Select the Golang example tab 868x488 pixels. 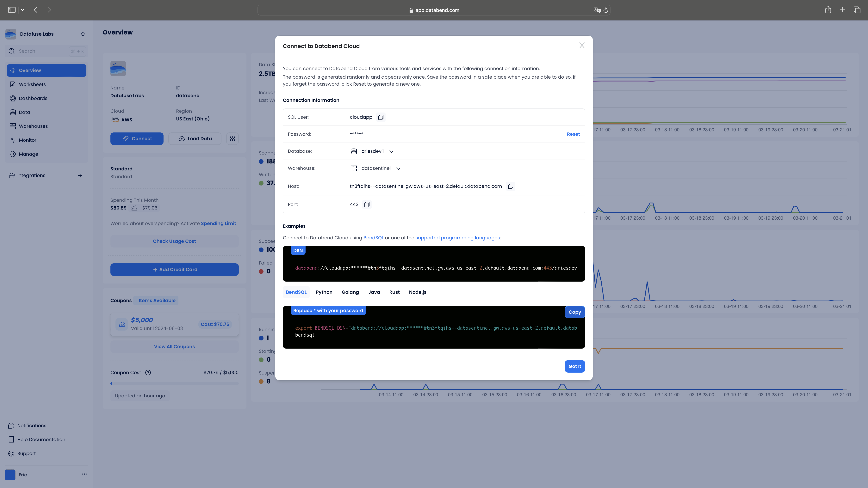click(350, 292)
